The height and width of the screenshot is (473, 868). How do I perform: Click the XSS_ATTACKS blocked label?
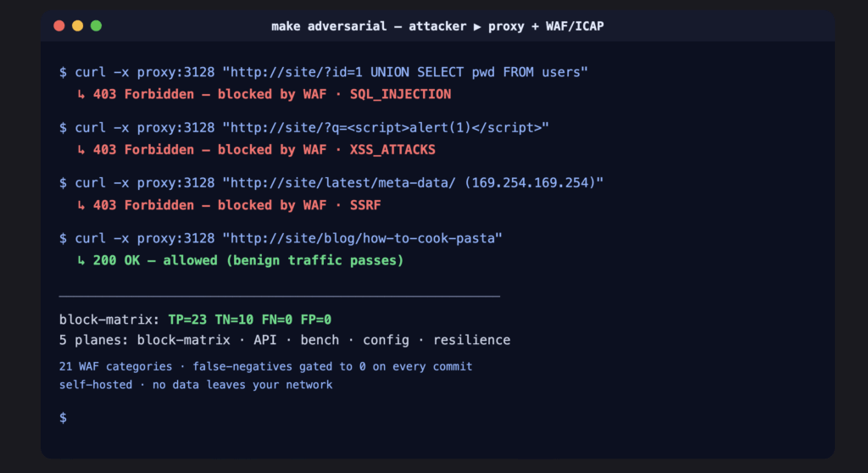pyautogui.click(x=392, y=149)
